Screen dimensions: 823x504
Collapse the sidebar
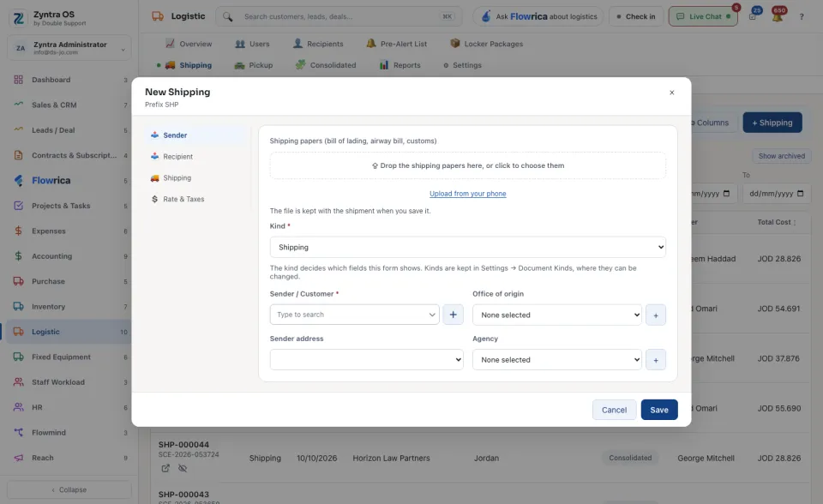69,489
